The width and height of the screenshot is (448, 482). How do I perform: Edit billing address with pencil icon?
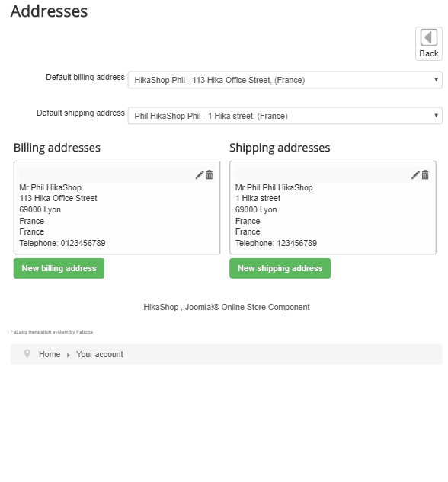[x=200, y=175]
